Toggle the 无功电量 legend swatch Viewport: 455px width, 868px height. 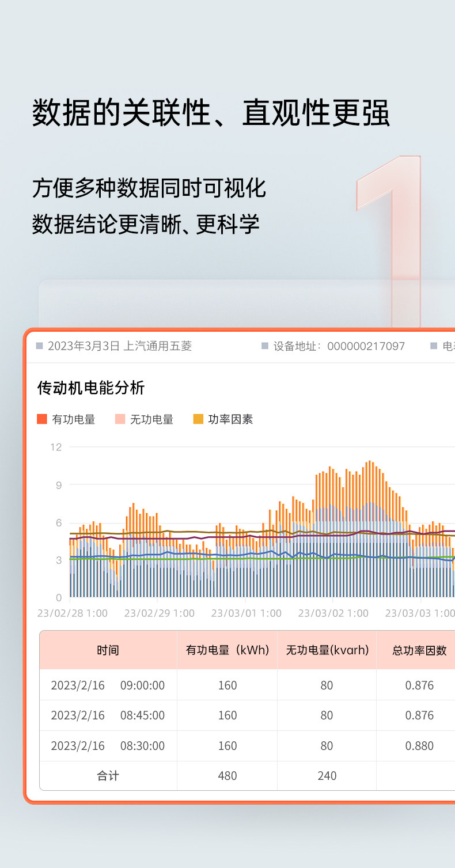[x=120, y=419]
